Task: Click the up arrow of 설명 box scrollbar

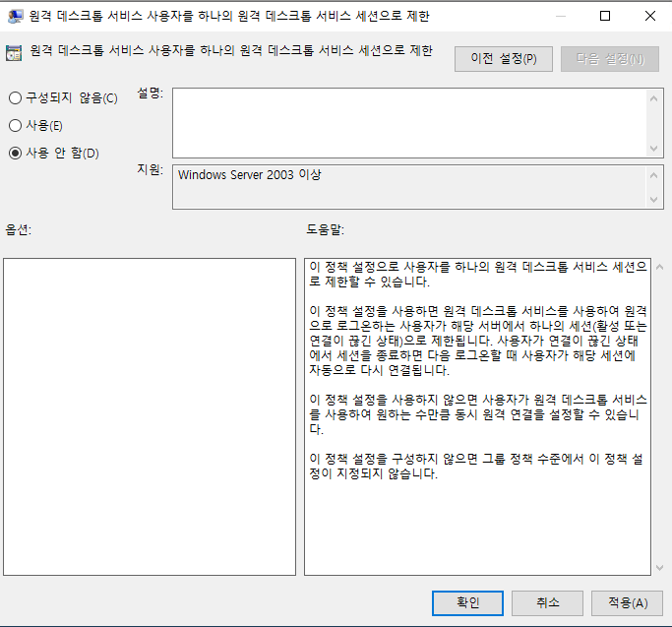Action: tap(655, 96)
